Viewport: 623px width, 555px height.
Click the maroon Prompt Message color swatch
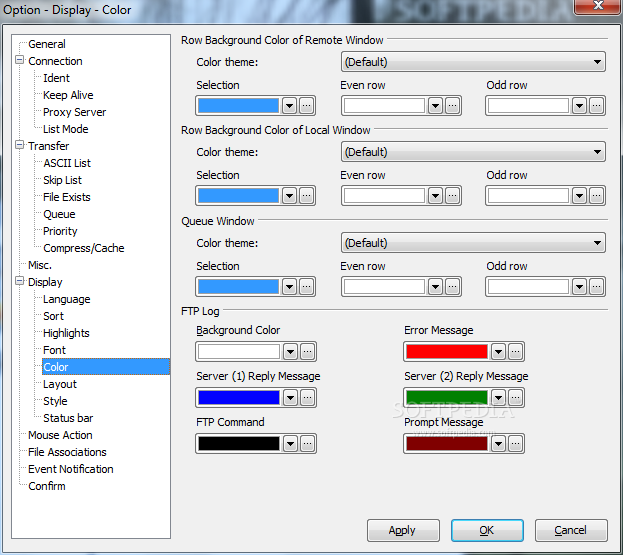[447, 443]
